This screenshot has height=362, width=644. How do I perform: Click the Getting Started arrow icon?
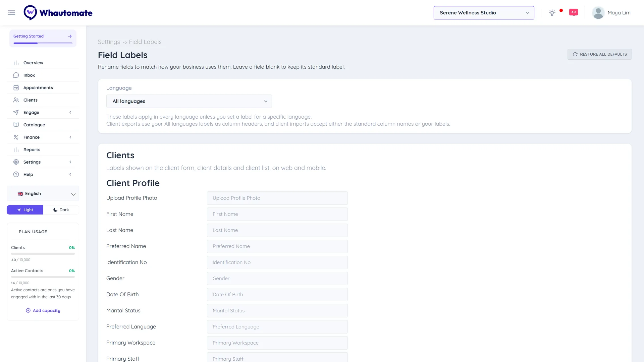[x=70, y=36]
